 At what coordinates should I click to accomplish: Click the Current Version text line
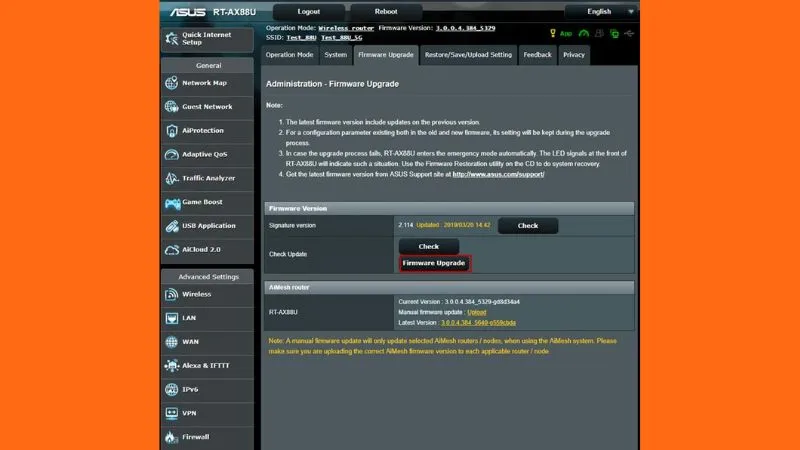[x=459, y=302]
